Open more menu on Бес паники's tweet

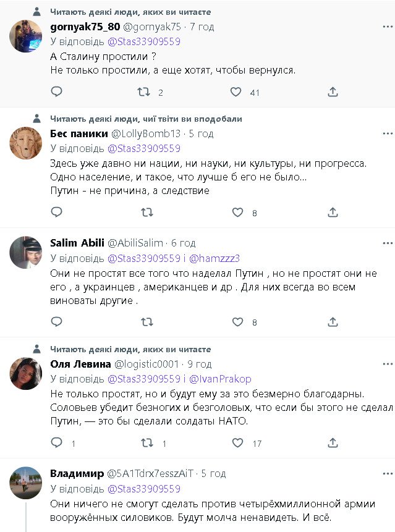(387, 133)
